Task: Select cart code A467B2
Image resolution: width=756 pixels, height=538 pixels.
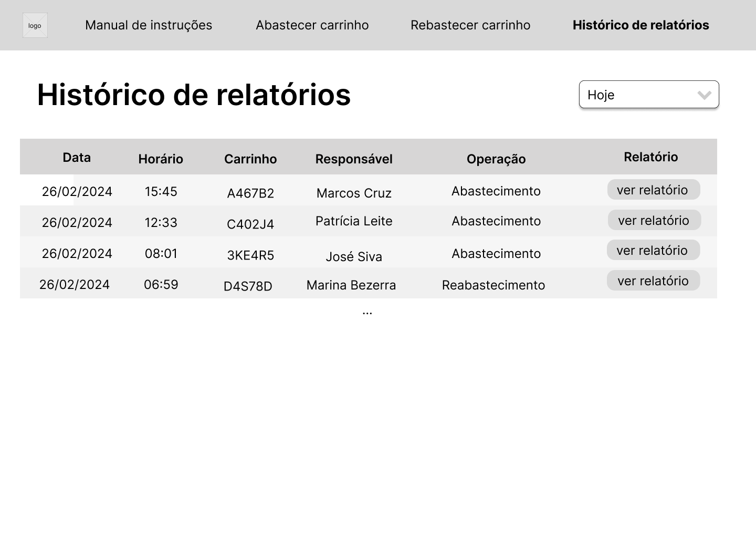Action: click(250, 193)
